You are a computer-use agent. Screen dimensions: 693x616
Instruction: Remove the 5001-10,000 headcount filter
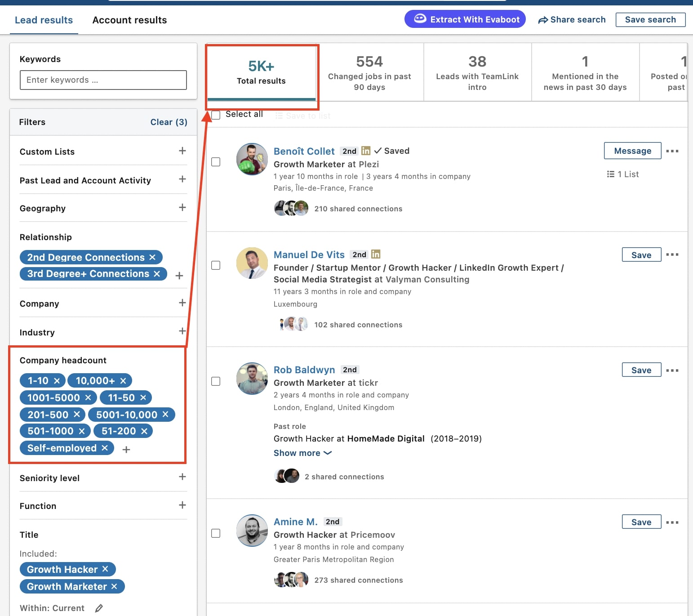coord(165,414)
